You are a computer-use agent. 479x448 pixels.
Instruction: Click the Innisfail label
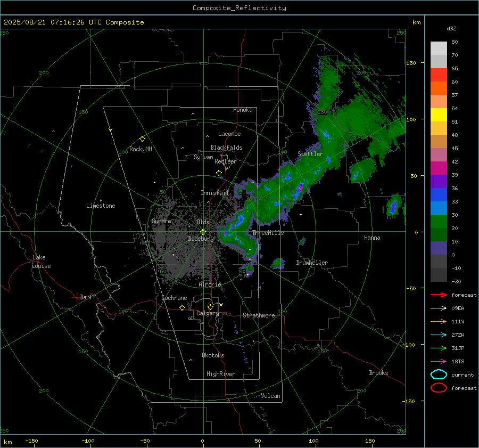[214, 193]
